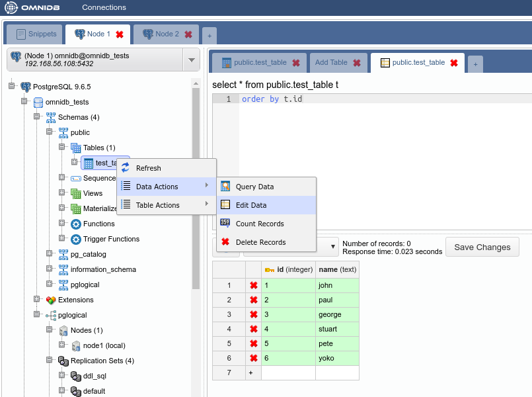This screenshot has height=397, width=532.
Task: Click the red delete icon for john's row
Action: tap(253, 286)
